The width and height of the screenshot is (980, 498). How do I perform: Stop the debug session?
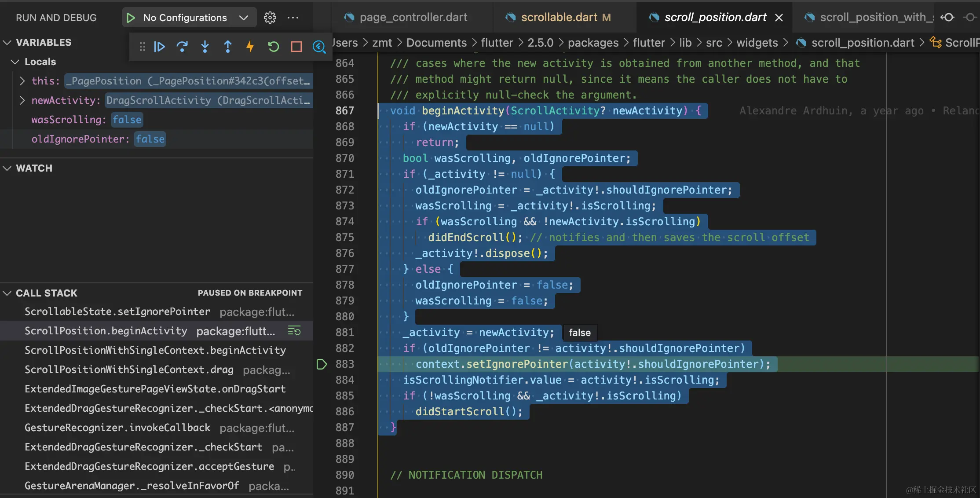tap(296, 47)
